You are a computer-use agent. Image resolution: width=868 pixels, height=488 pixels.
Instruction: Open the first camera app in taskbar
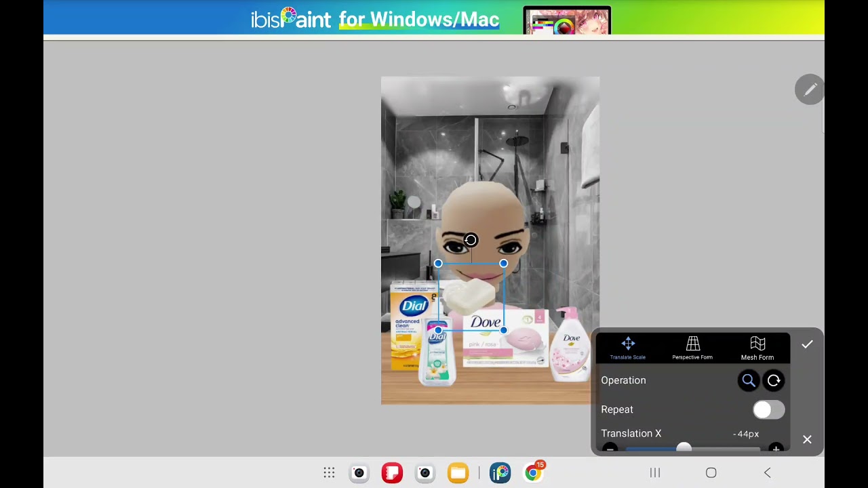[x=359, y=472]
